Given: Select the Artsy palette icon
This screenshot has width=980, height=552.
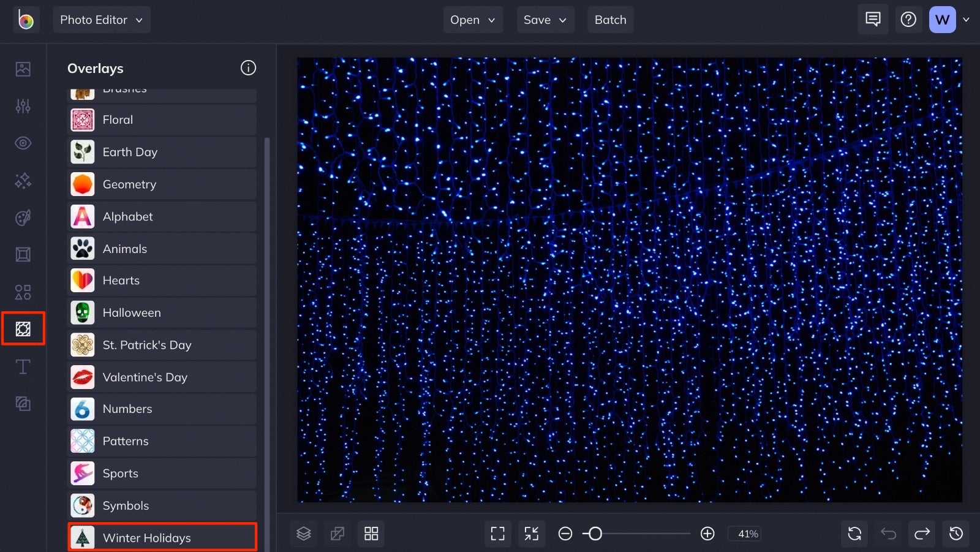Looking at the screenshot, I should coord(23,217).
